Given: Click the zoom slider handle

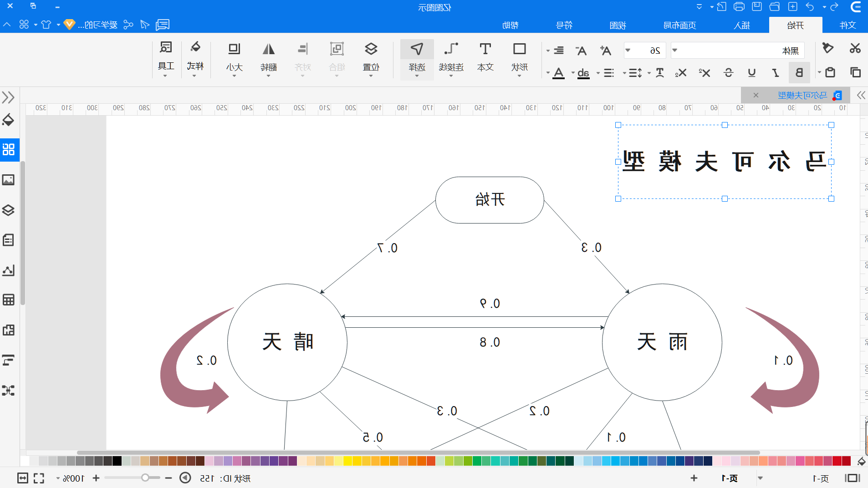Looking at the screenshot, I should click(145, 478).
